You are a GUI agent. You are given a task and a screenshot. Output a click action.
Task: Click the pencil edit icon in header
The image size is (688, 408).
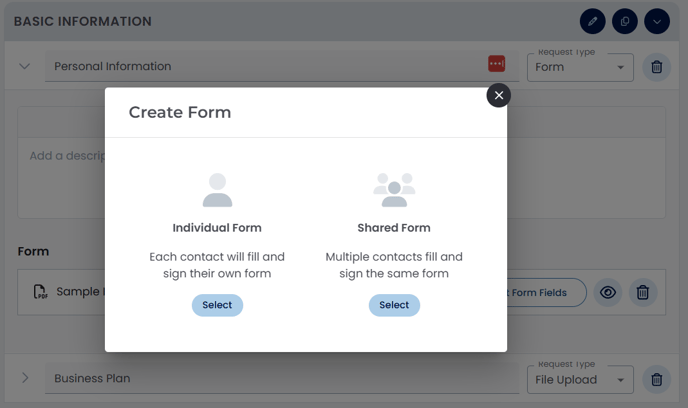click(593, 21)
